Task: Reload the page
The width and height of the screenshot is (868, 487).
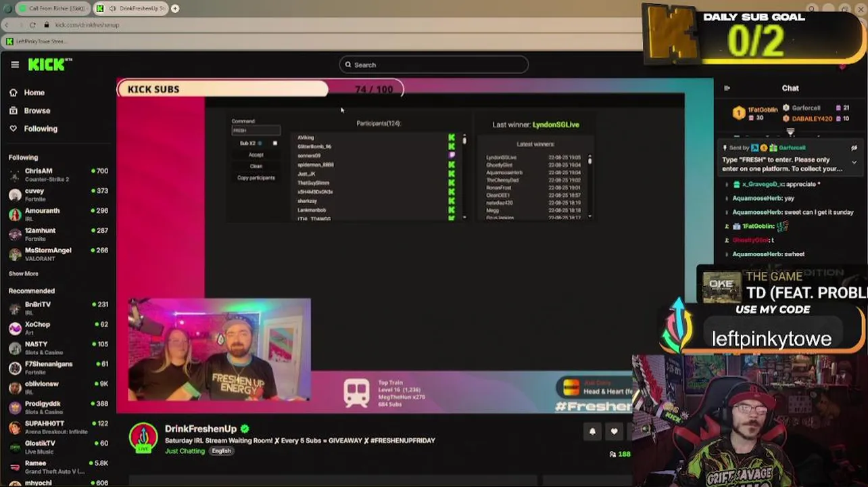Action: point(32,25)
